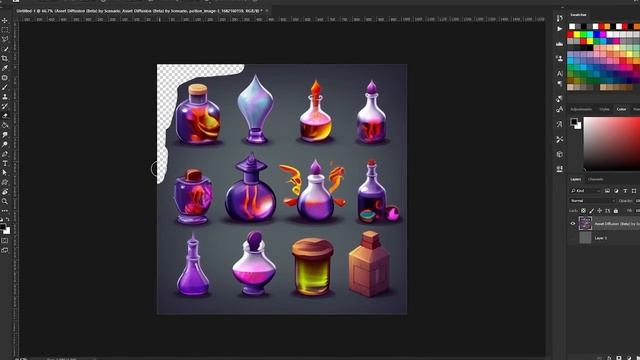This screenshot has width=640, height=360.
Task: Open the Histogram panel icon
Action: [560, 44]
